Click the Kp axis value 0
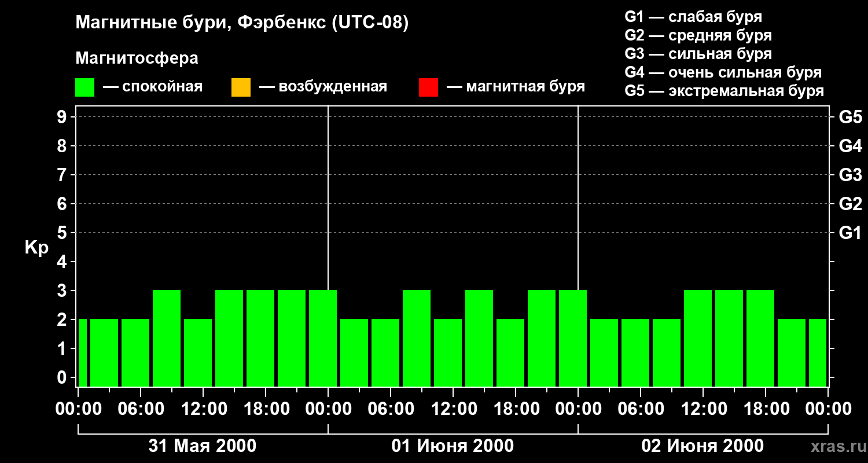Viewport: 868px width, 463px height. (63, 377)
